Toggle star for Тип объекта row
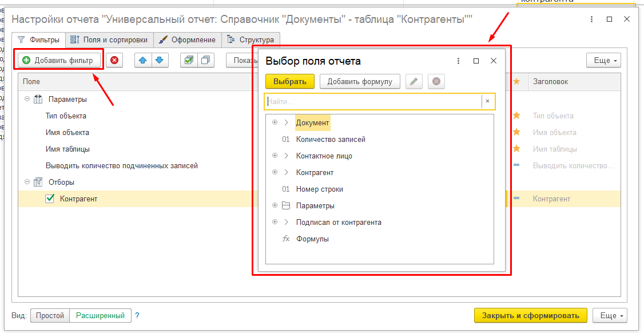644x333 pixels. pyautogui.click(x=516, y=116)
